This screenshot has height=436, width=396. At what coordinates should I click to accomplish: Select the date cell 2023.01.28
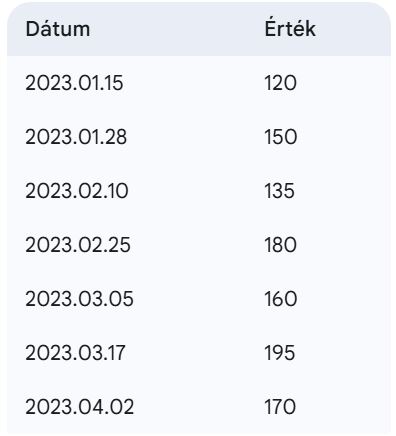pos(76,137)
